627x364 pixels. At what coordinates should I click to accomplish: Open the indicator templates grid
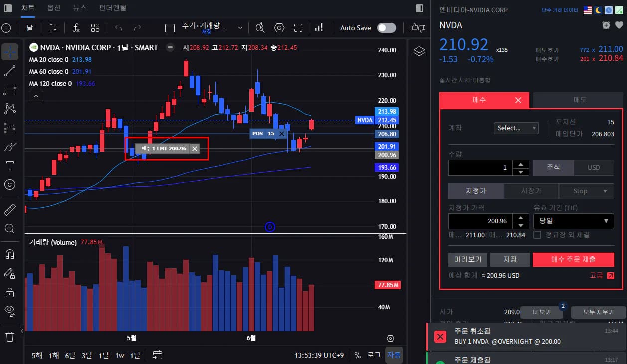coord(95,28)
